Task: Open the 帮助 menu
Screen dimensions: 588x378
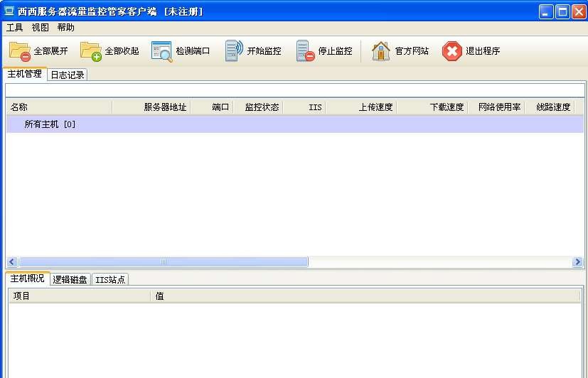Action: [65, 27]
